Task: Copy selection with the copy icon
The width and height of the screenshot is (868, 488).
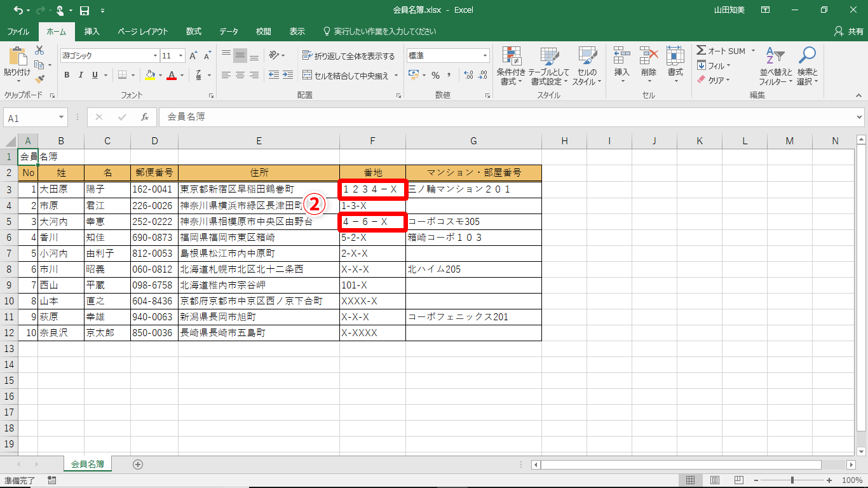Action: click(39, 65)
